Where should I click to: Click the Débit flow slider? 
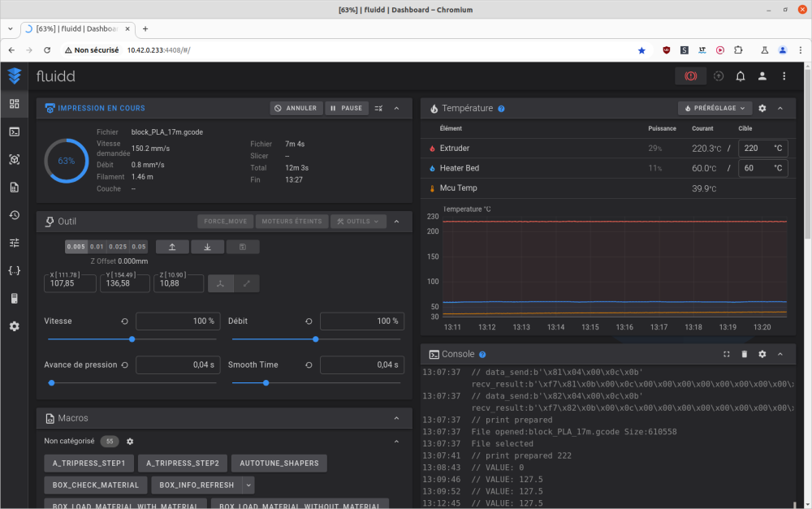coord(315,339)
